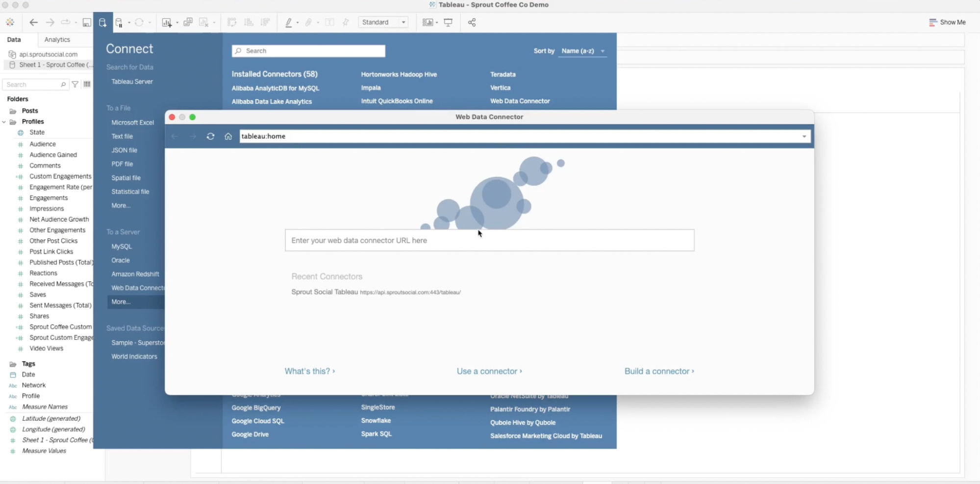Click the Sort ascending icon
This screenshot has width=980, height=484.
[x=249, y=22]
